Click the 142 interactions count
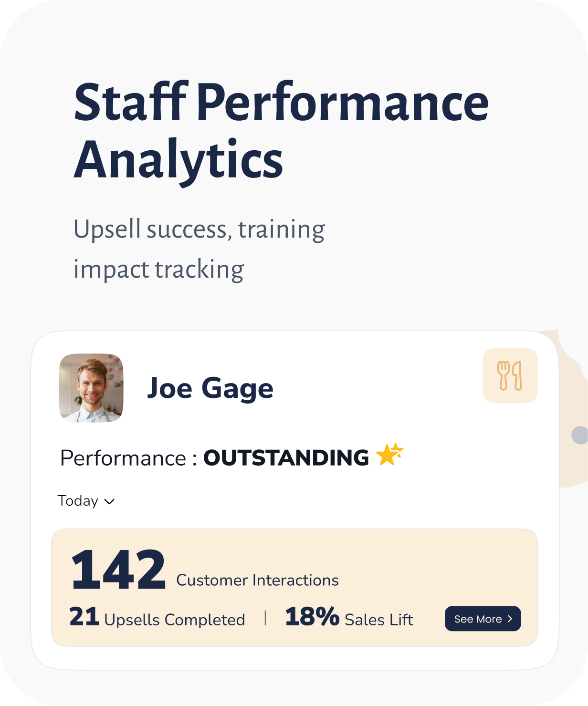This screenshot has height=706, width=588. (x=118, y=570)
